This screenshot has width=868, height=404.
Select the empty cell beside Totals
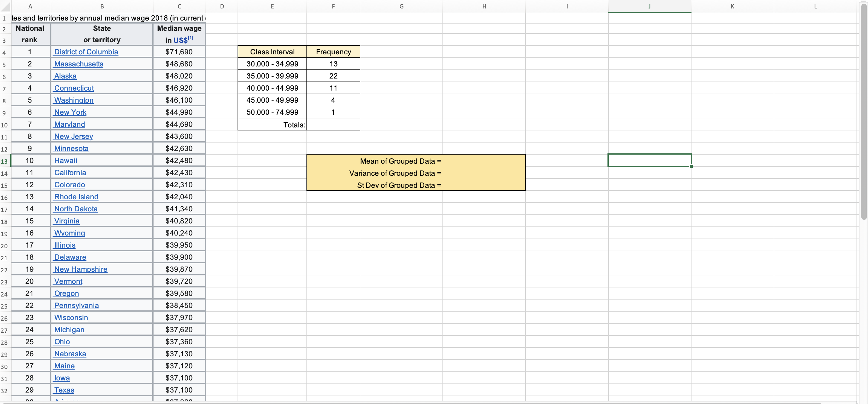coord(333,124)
